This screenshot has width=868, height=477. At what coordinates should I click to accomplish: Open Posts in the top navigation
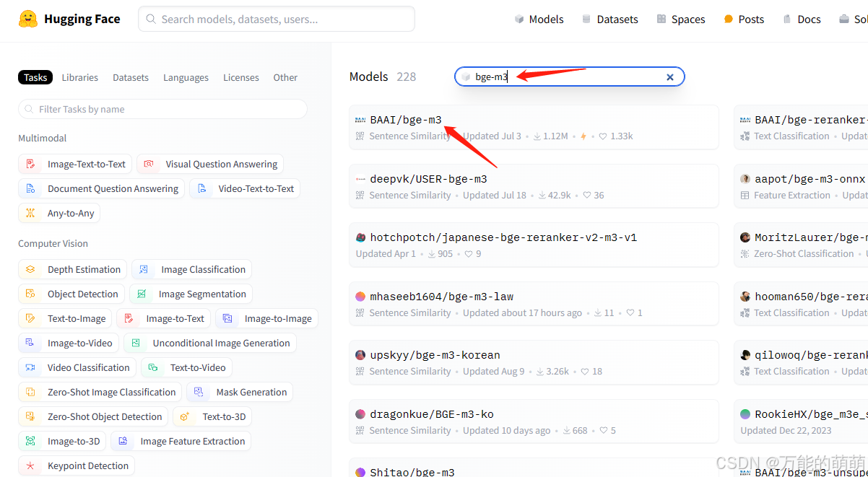point(744,19)
